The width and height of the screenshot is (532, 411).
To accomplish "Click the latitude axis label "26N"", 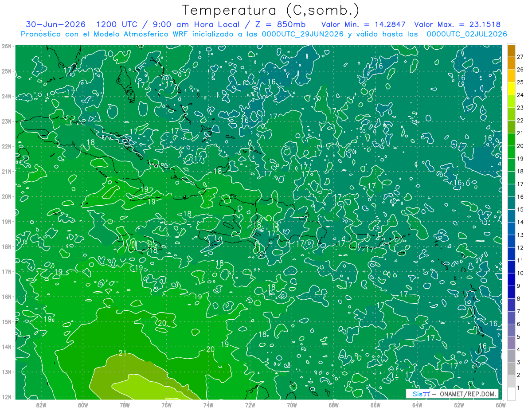I will coord(7,46).
